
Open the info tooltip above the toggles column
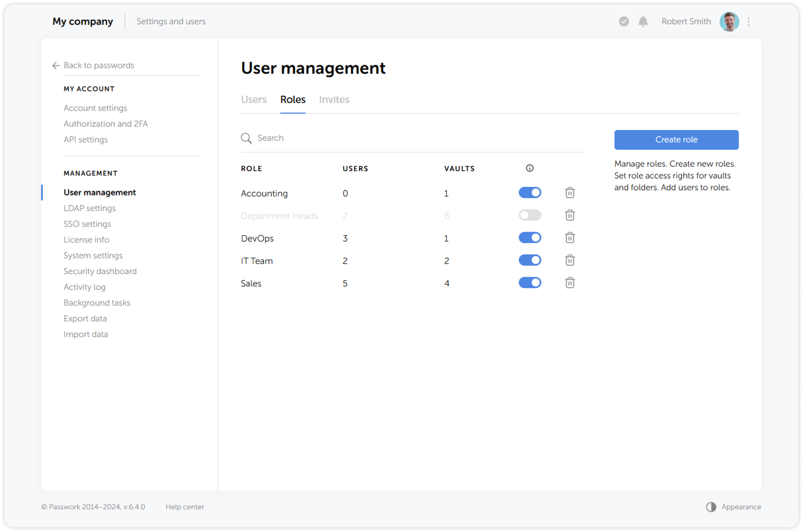529,168
